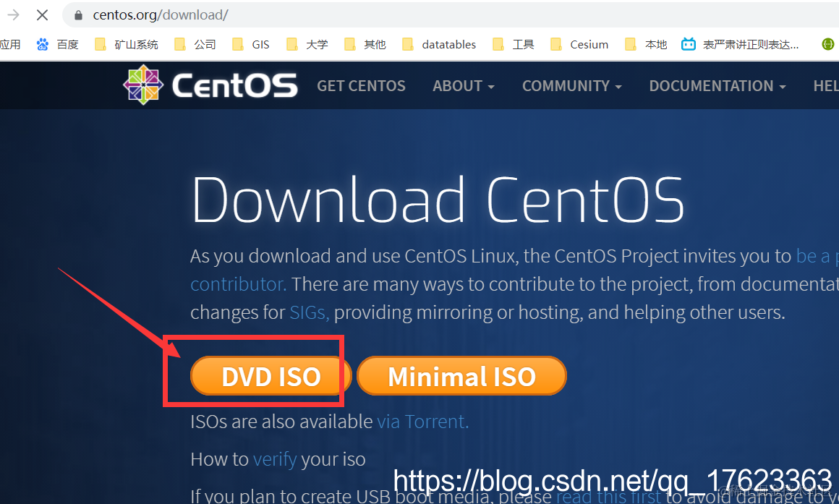Open the 其他 bookmark folder
Screen dimensions: 839x504
click(x=365, y=44)
